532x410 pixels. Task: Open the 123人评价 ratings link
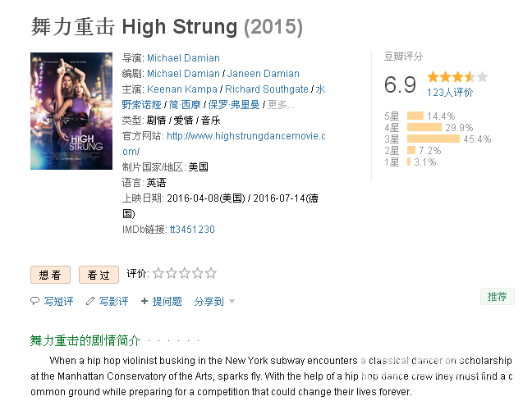(x=450, y=92)
